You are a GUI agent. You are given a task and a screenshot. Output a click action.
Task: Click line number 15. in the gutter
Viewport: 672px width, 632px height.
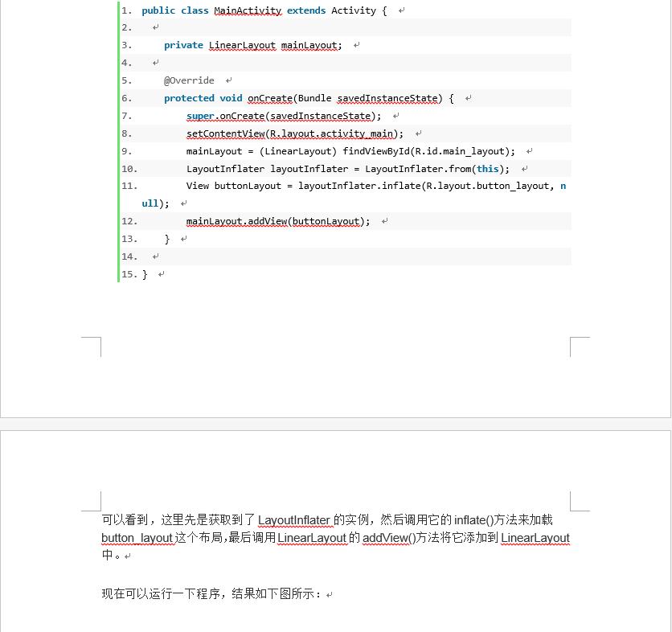129,274
